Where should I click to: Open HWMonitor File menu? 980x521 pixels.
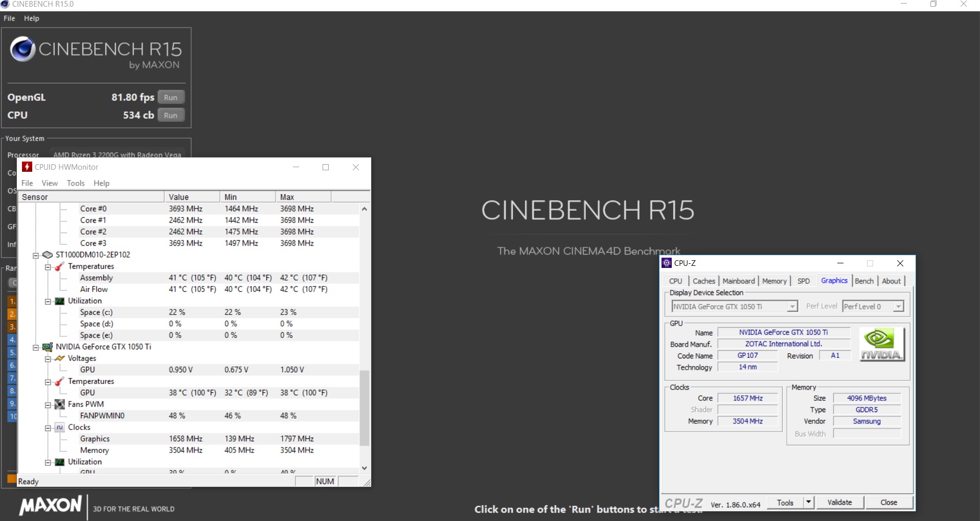click(27, 183)
